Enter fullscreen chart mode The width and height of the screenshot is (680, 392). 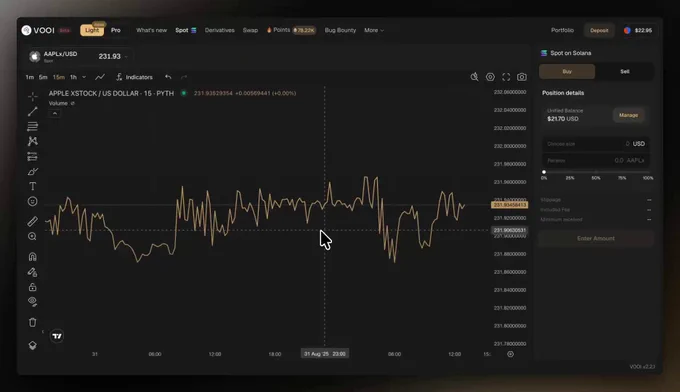click(506, 77)
